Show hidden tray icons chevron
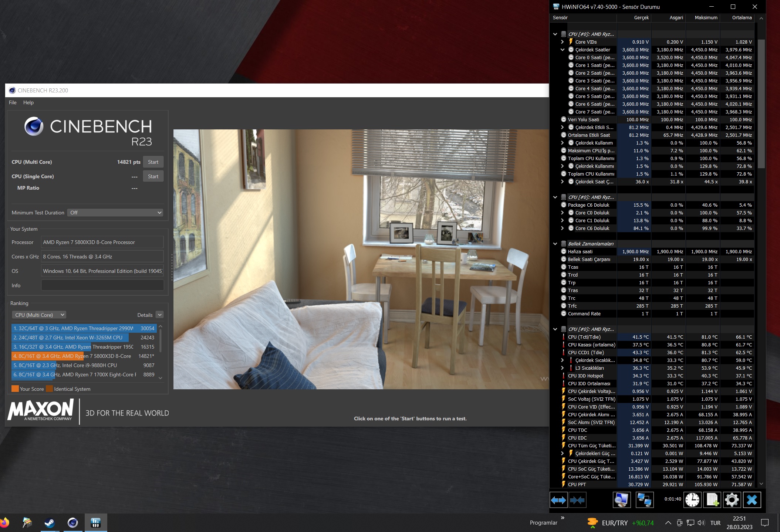The image size is (780, 532). (x=668, y=523)
